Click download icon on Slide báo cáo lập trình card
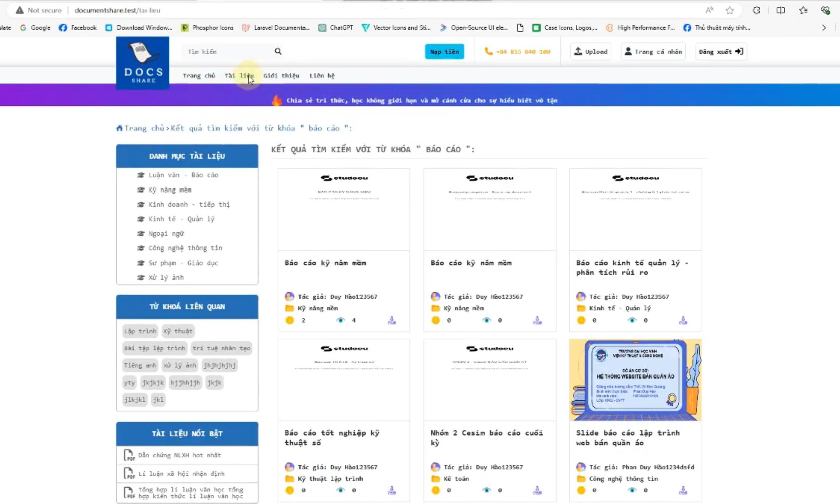The image size is (840, 504). coord(683,490)
